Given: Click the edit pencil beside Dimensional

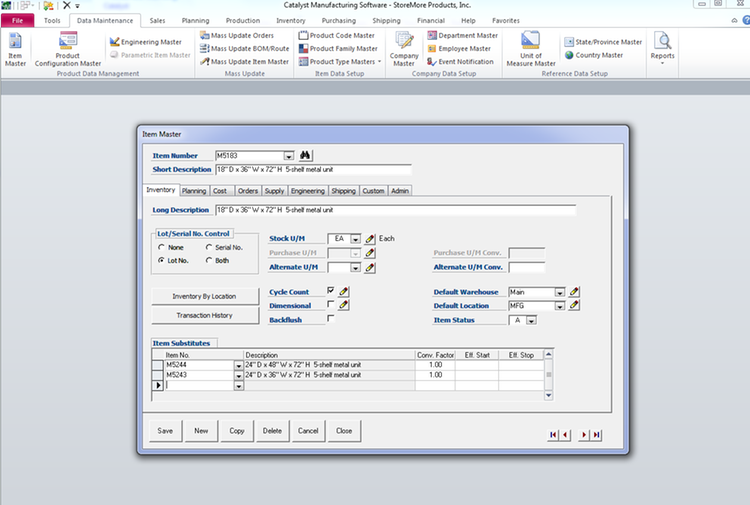Looking at the screenshot, I should pos(343,305).
